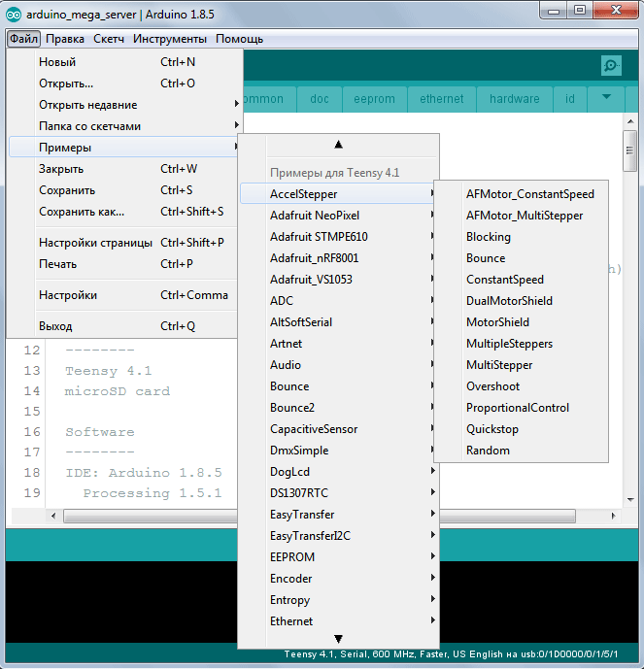Image resolution: width=644 pixels, height=669 pixels.
Task: Open Ethernet examples submenu
Action: pos(338,621)
